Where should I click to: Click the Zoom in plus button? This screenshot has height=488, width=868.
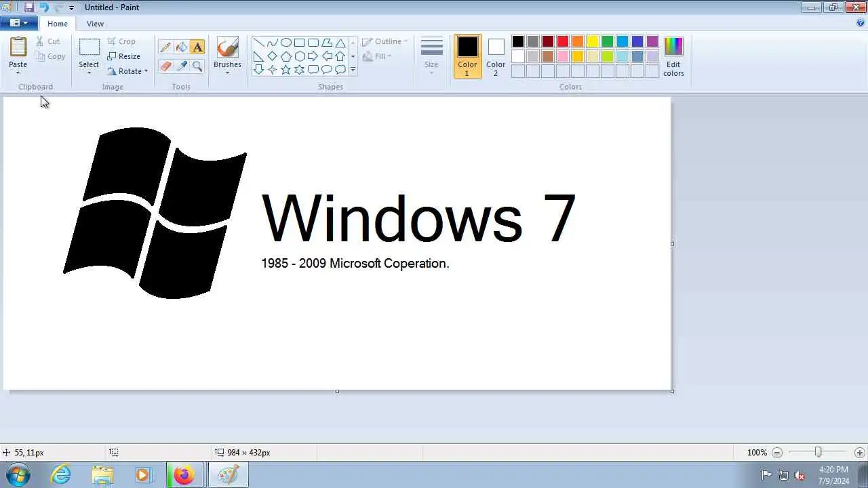[860, 453]
